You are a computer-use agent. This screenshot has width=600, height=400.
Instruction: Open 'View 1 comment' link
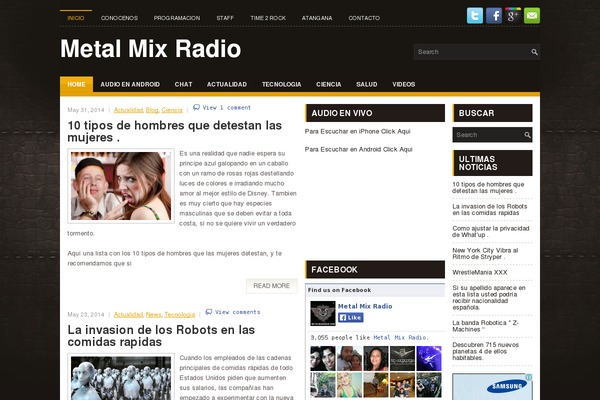[x=227, y=108]
